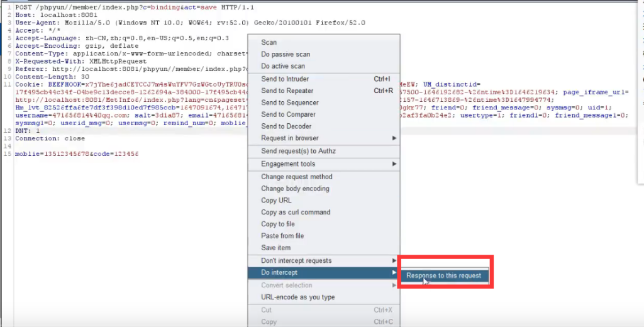
Task: Send request to Intruder
Action: [x=324, y=79]
